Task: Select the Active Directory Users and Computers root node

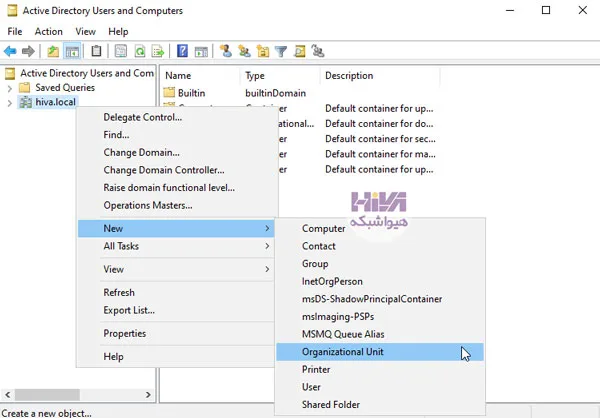Action: pyautogui.click(x=87, y=73)
